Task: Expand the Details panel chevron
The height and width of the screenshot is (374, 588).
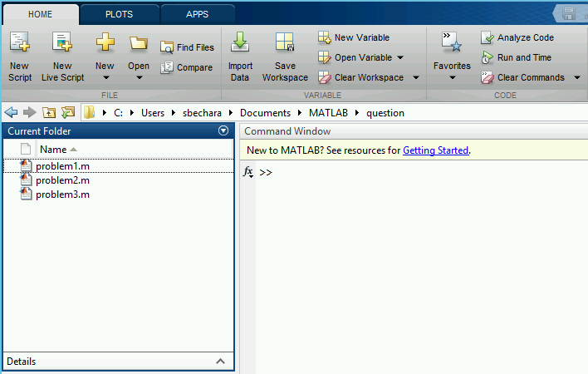Action: pos(221,362)
